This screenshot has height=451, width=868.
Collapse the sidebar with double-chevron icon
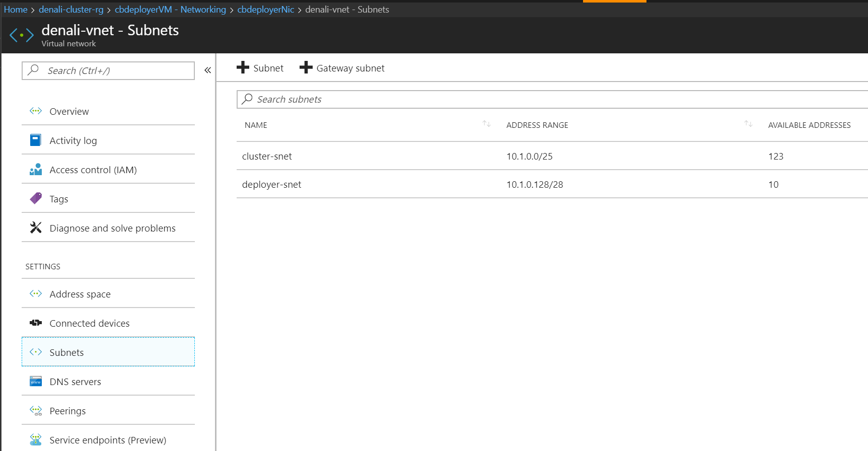coord(207,70)
